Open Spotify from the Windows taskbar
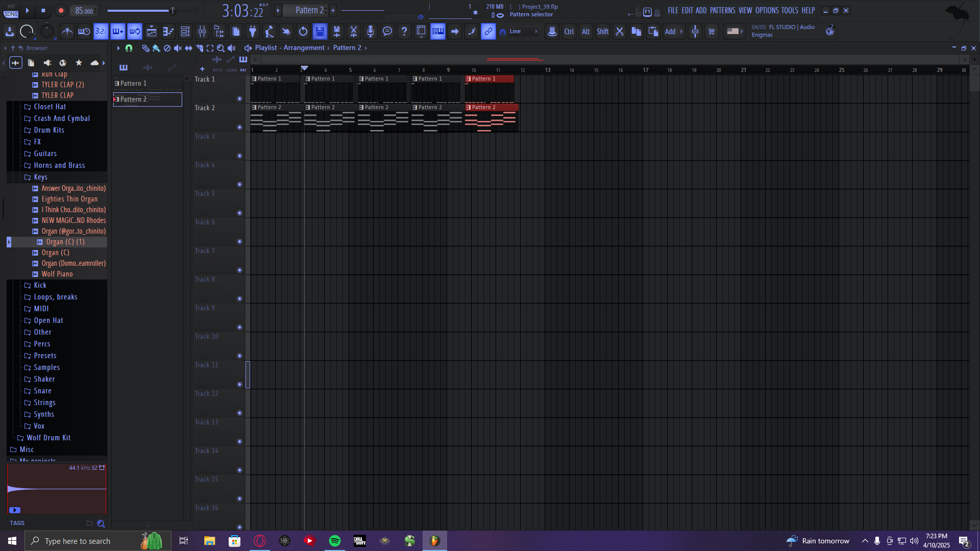Image resolution: width=980 pixels, height=551 pixels. click(x=335, y=541)
